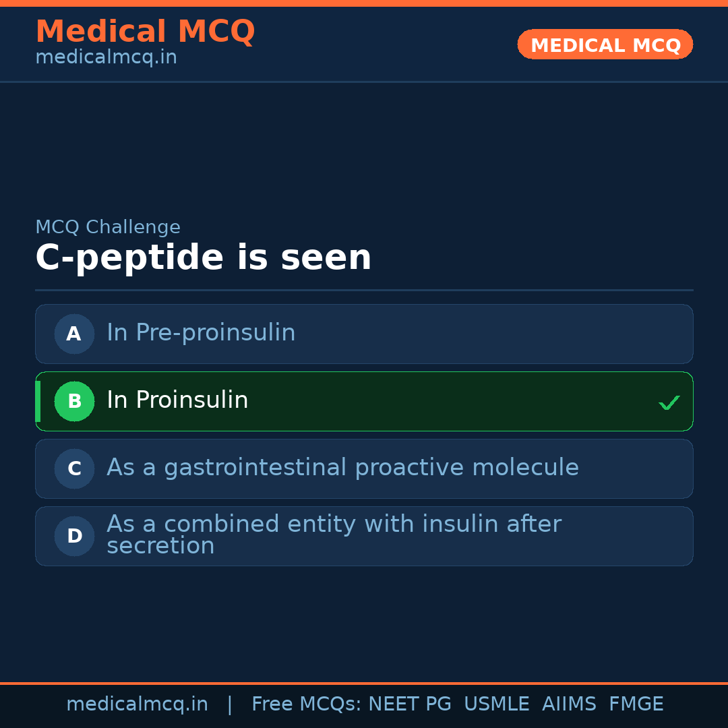Click the green B letter circle

[x=74, y=401]
